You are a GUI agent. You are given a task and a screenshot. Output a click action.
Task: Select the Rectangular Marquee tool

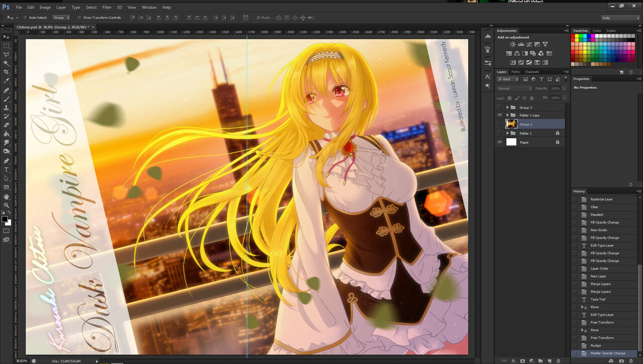point(7,46)
